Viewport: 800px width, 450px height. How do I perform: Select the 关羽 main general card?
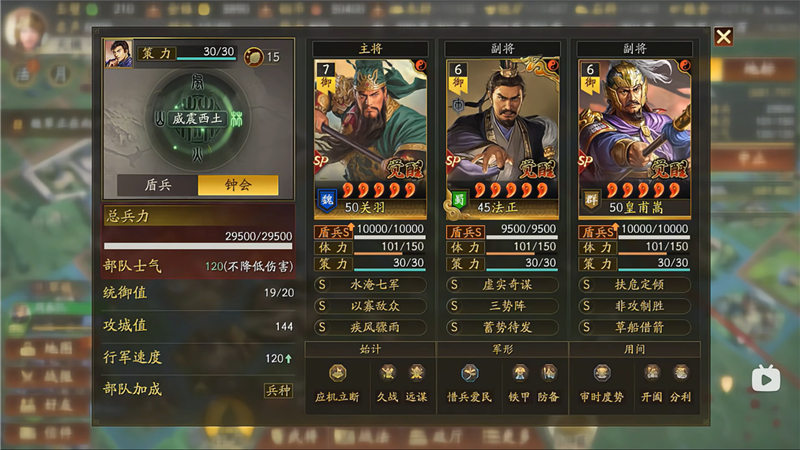370,139
